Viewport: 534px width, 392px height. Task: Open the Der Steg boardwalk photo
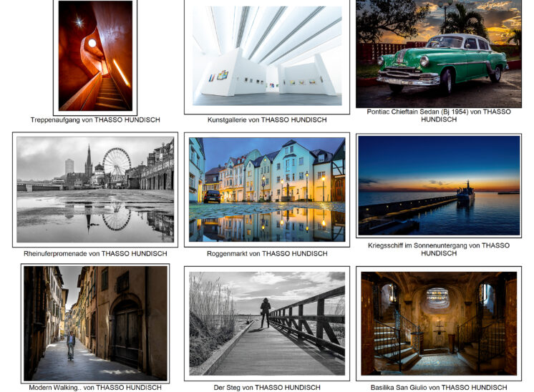coord(267,323)
